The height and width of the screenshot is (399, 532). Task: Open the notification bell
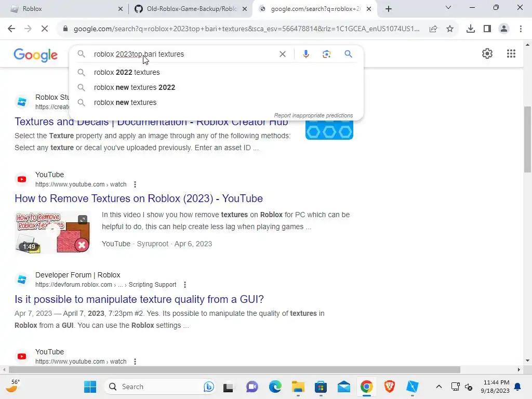pyautogui.click(x=518, y=387)
